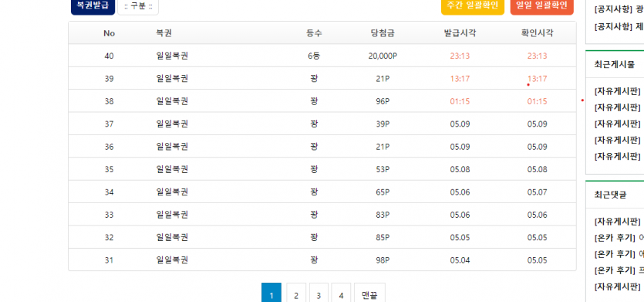Click 발급시각 13:17 in row 39
This screenshot has height=302, width=644.
[x=460, y=79]
